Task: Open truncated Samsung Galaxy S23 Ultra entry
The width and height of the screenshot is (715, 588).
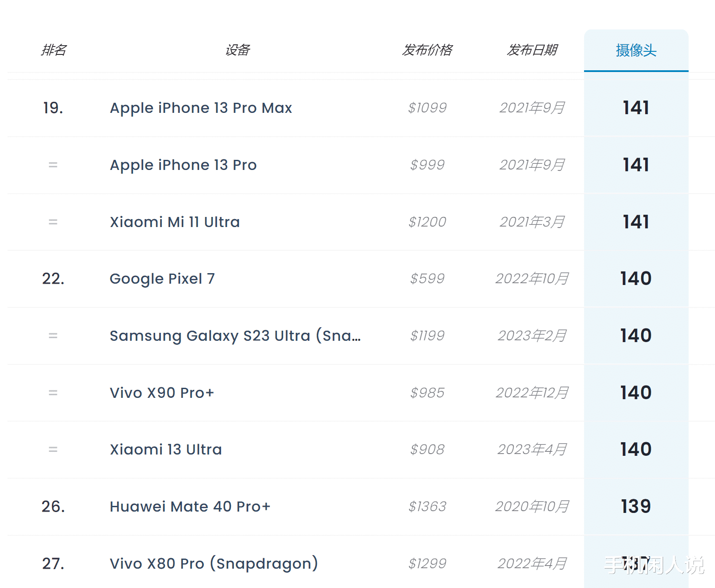Action: (235, 336)
